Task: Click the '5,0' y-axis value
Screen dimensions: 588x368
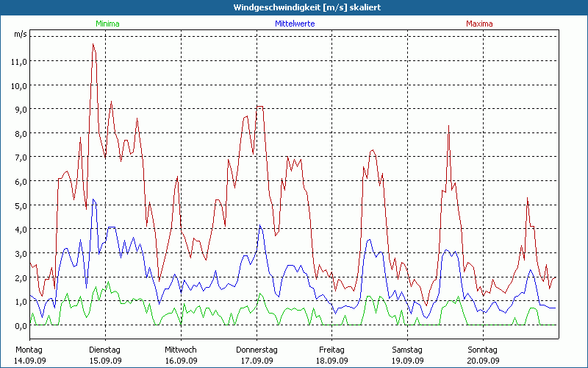Action: pos(21,206)
